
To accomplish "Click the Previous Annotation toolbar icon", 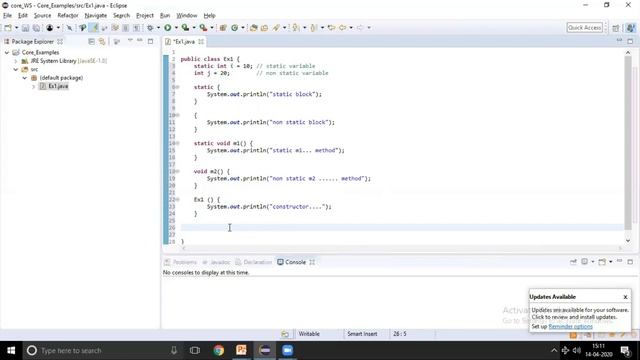I will pos(313,28).
